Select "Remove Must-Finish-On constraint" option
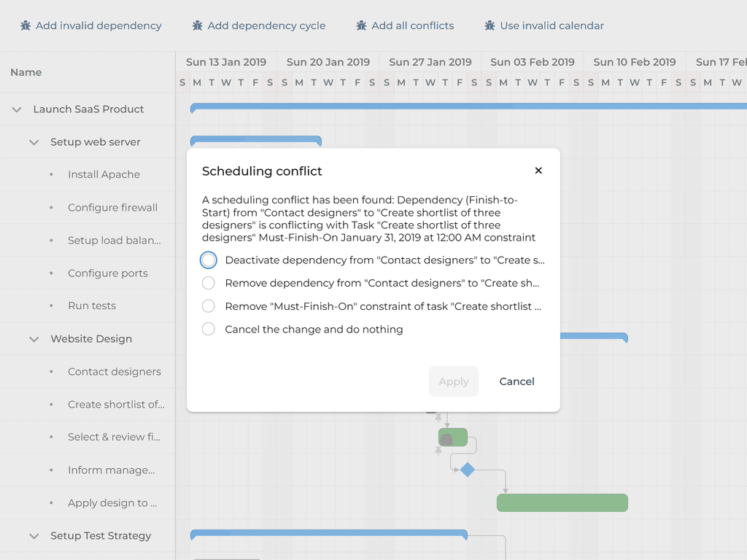747x560 pixels. click(208, 306)
